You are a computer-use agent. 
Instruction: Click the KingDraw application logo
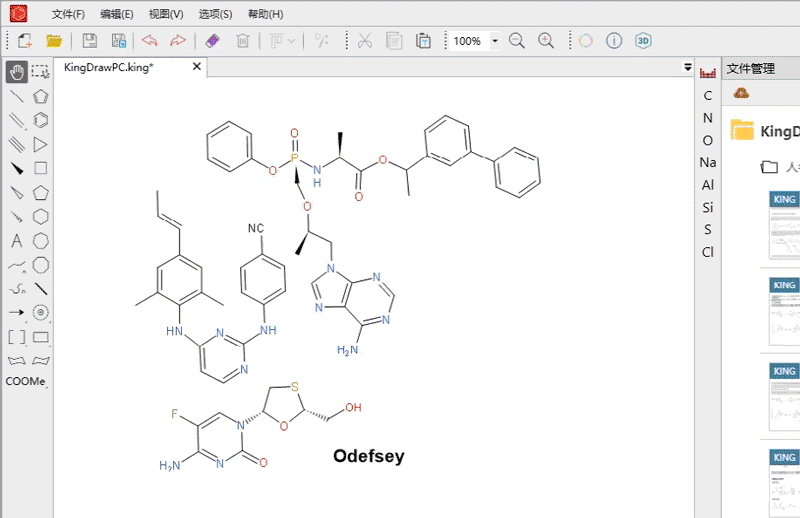pos(18,13)
